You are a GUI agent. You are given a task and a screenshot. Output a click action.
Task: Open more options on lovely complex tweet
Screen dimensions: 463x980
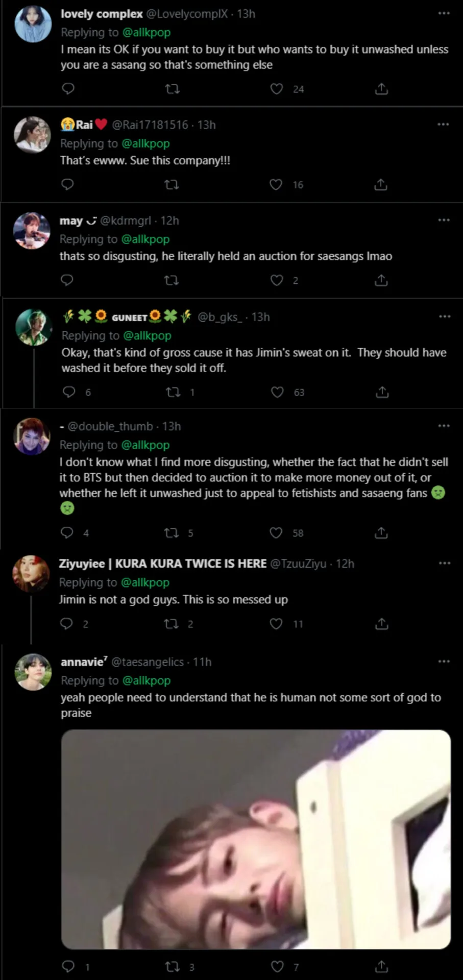tap(444, 13)
